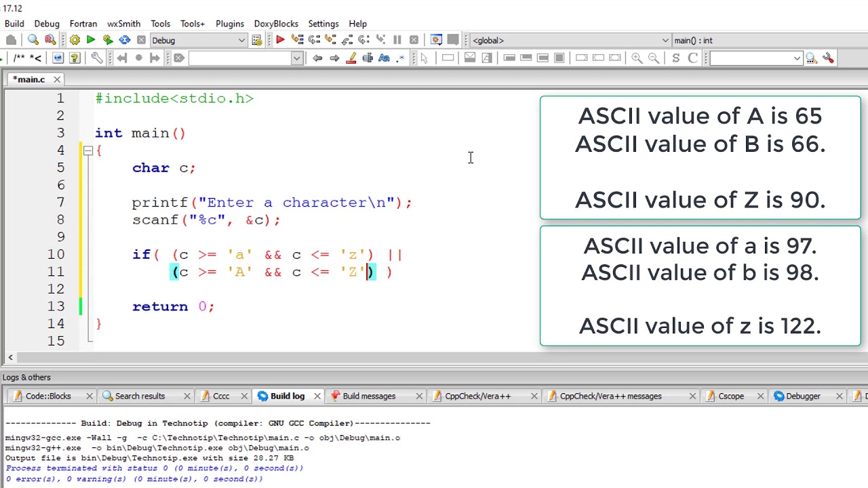The width and height of the screenshot is (868, 488).
Task: Click the Stop debugger icon
Action: point(414,40)
